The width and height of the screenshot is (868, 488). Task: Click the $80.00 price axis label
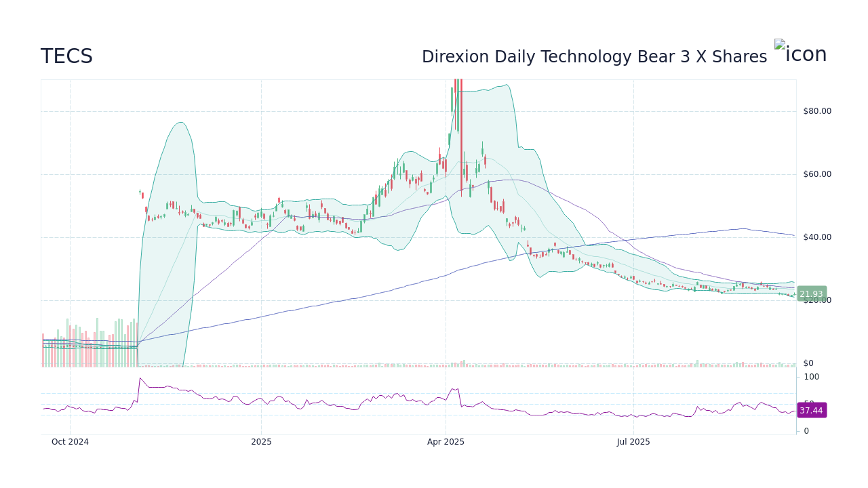point(816,111)
